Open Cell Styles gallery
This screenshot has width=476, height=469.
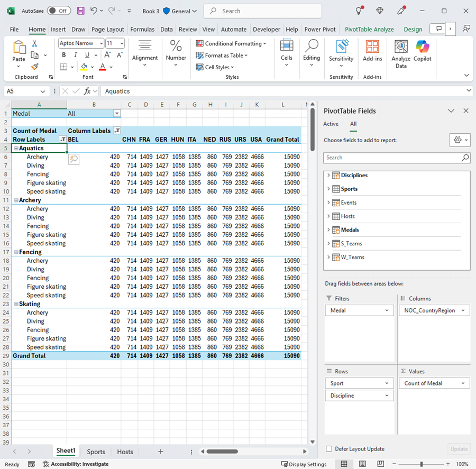click(x=215, y=67)
